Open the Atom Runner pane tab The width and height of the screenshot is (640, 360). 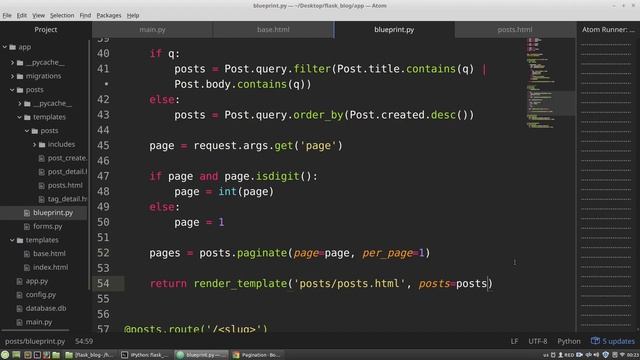pos(608,29)
